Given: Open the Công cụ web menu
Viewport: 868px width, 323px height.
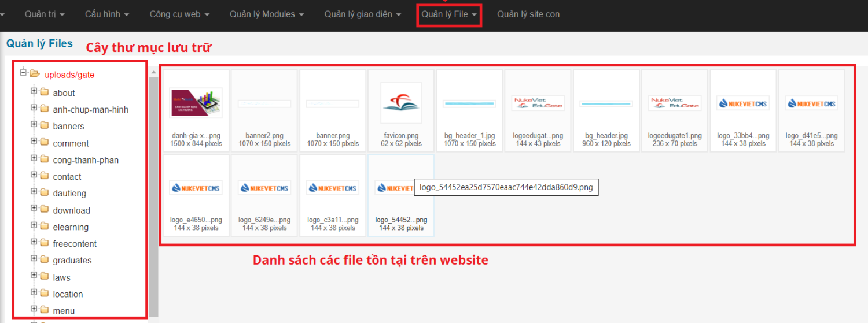Looking at the screenshot, I should coord(179,14).
